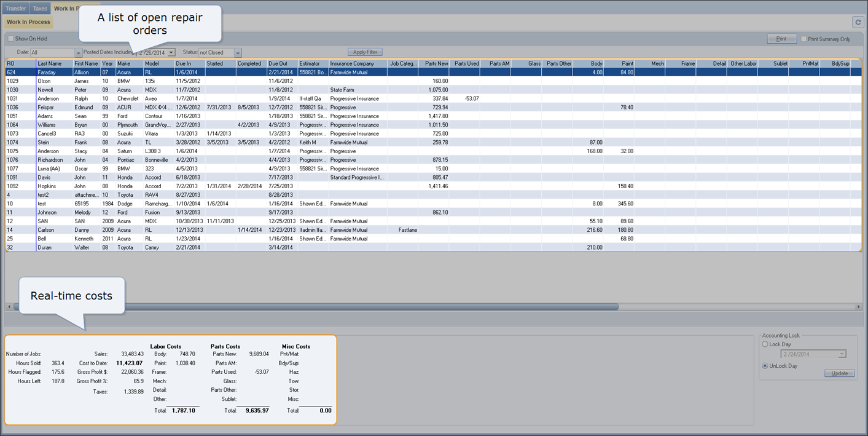The width and height of the screenshot is (868, 436).
Task: Click the Started column header
Action: coord(221,63)
